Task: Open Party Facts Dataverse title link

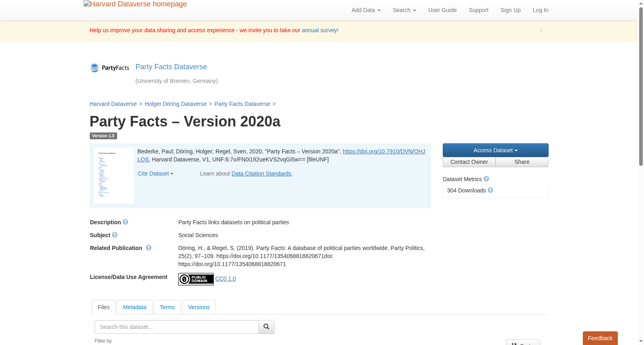Action: click(x=171, y=67)
